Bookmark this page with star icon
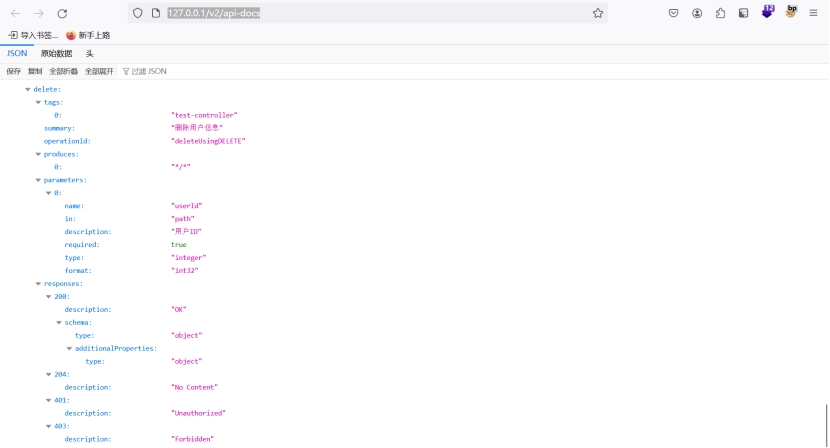Screen dimensions: 830x448 pos(598,13)
